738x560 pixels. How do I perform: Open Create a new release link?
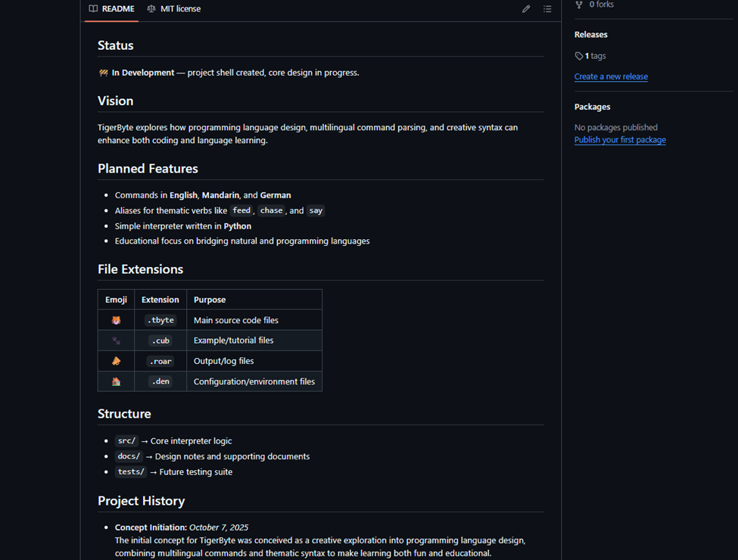click(611, 76)
